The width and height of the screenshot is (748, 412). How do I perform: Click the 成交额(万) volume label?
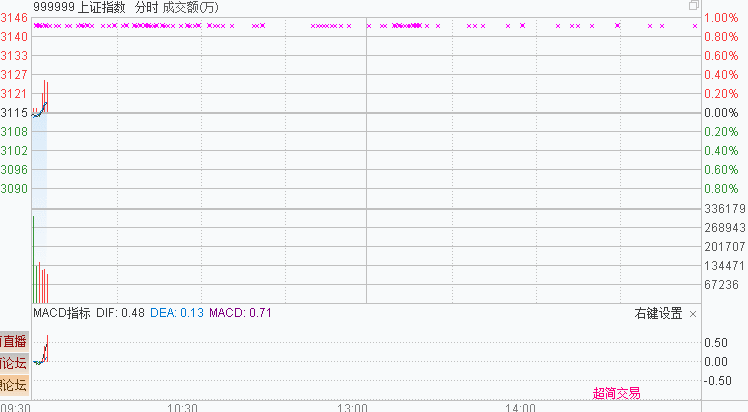click(x=191, y=7)
